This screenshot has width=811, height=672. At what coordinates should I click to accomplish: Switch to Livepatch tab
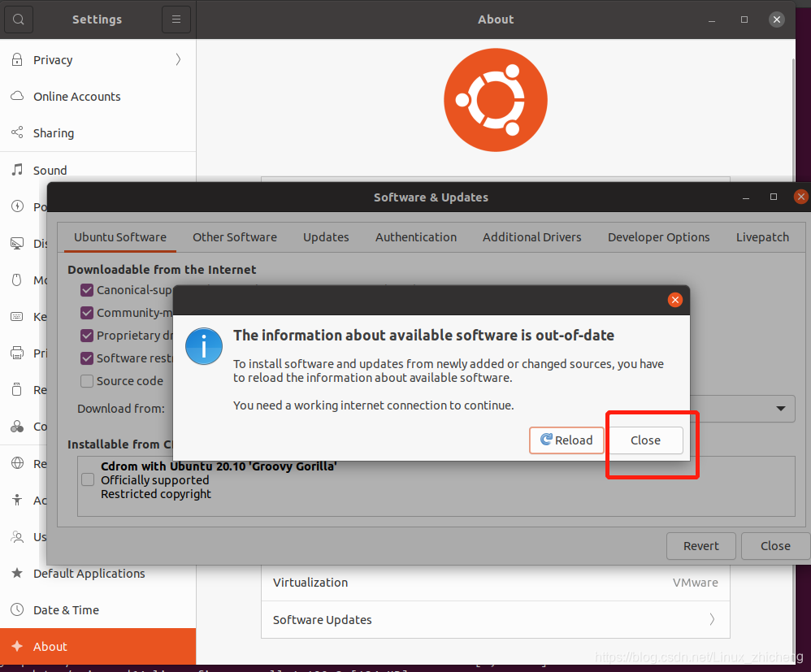(762, 237)
